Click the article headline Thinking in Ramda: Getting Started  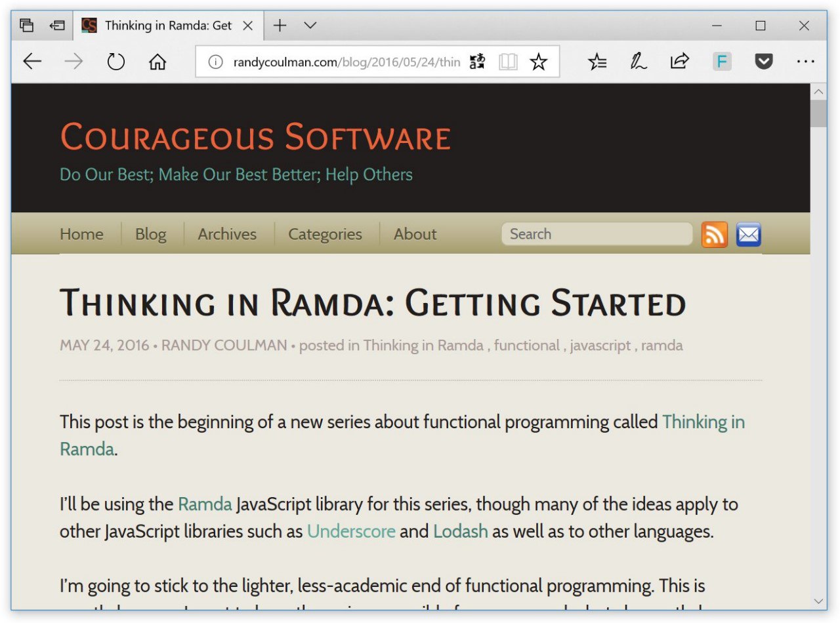pos(373,304)
